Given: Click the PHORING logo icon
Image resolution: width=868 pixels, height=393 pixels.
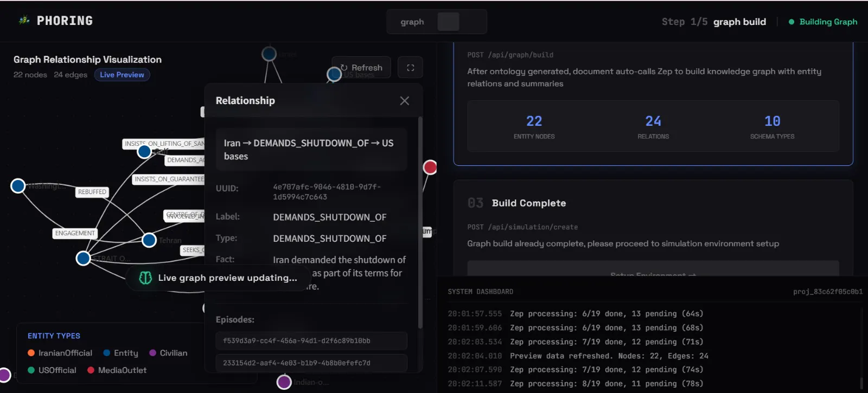Looking at the screenshot, I should [x=24, y=21].
